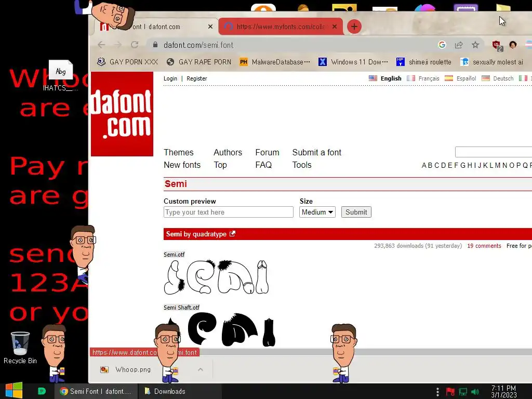Image resolution: width=532 pixels, height=399 pixels.
Task: Open the uBlock shield extension icon
Action: coord(497,45)
